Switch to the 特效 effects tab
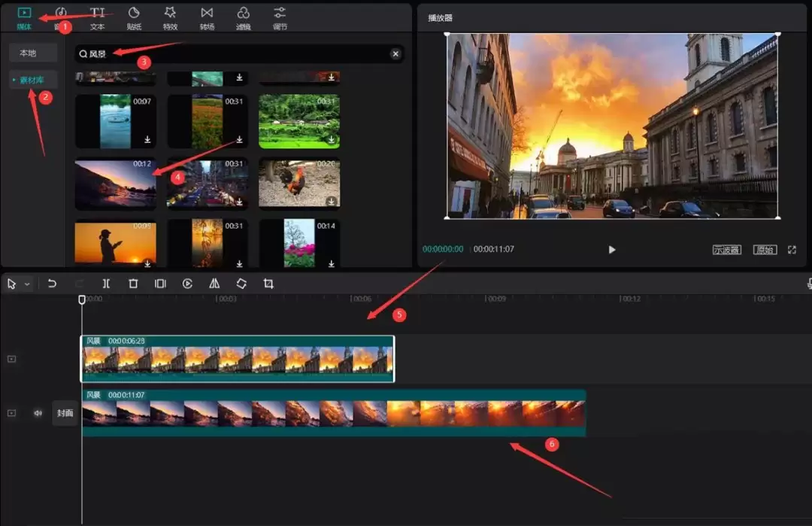Viewport: 812px width, 526px height. 171,18
